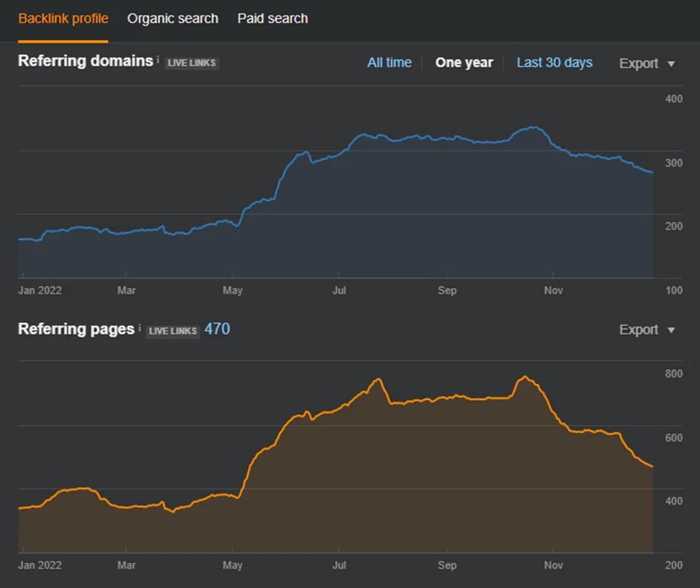Screen dimensions: 700x588
Task: Click '600' axis value on Referring pages chart
Action: [x=674, y=438]
